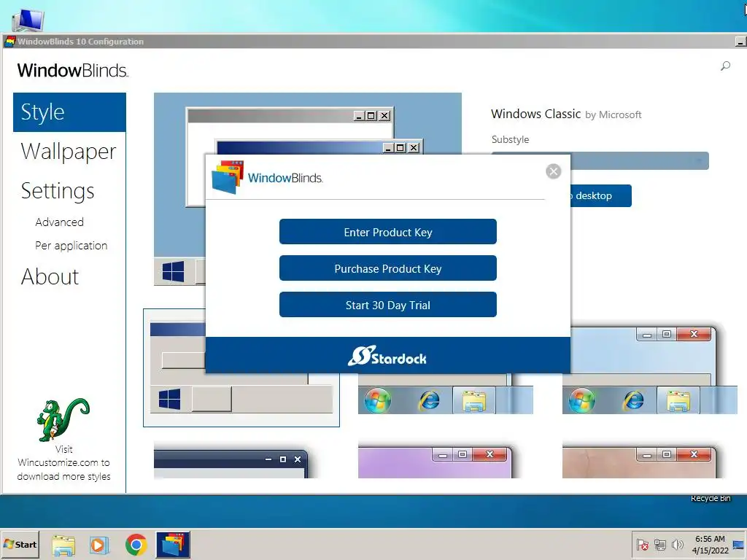
Task: Open Action Center flag in tray
Action: (x=642, y=545)
